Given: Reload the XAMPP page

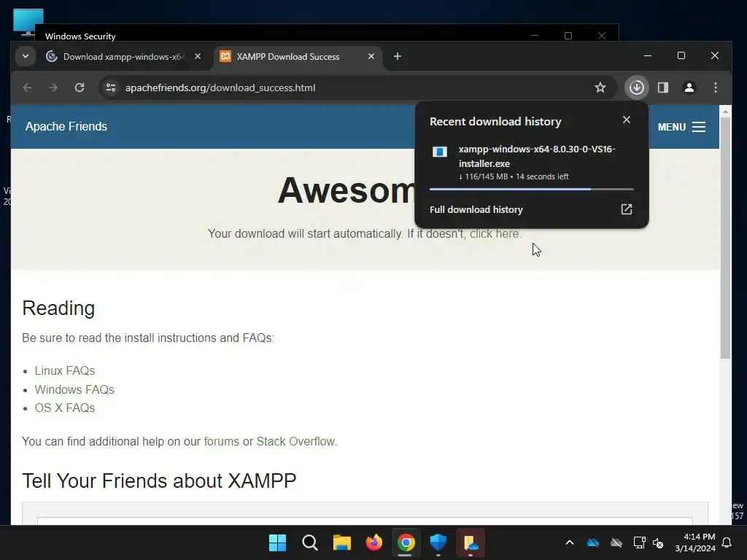Looking at the screenshot, I should (x=80, y=87).
